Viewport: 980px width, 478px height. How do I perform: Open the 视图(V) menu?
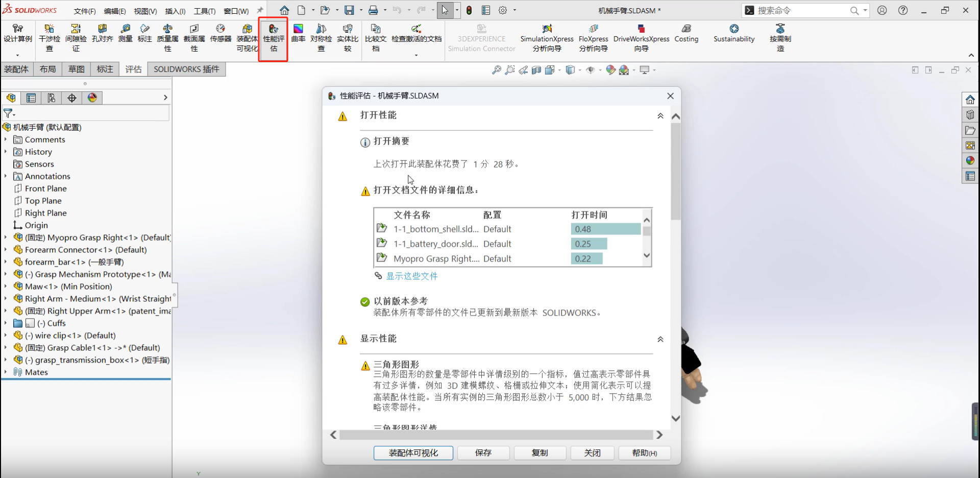(145, 11)
